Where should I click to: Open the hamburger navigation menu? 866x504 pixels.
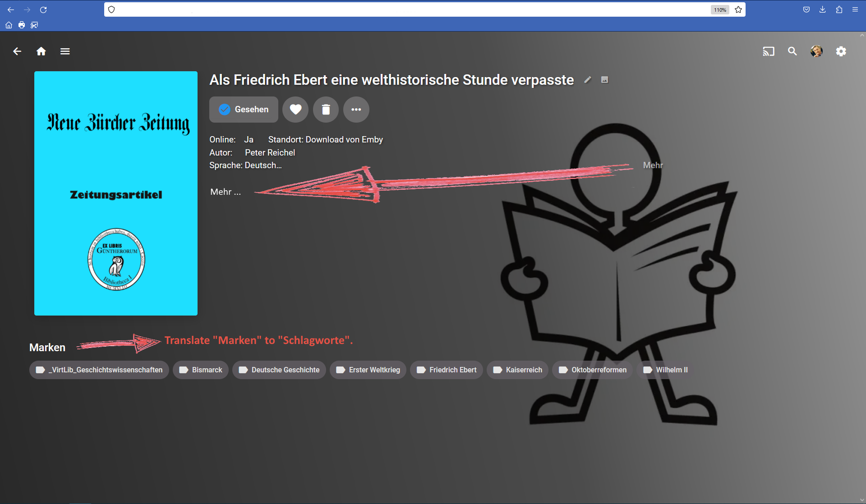coord(65,51)
